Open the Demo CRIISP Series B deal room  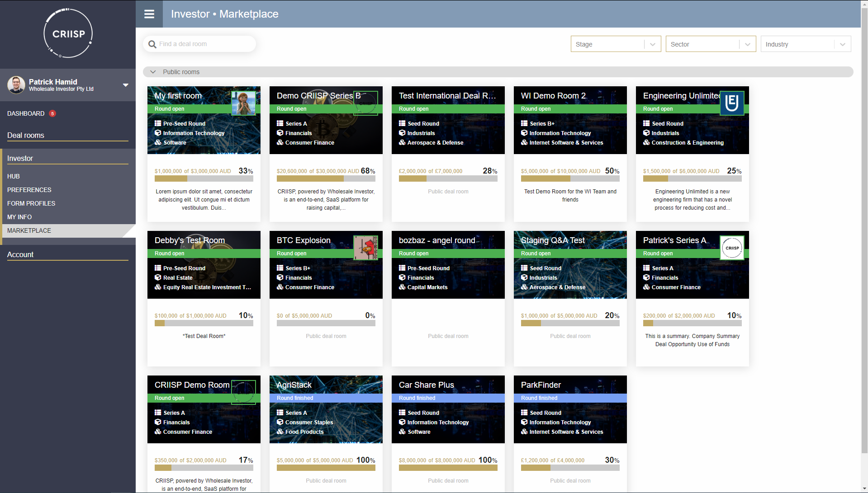click(x=318, y=96)
